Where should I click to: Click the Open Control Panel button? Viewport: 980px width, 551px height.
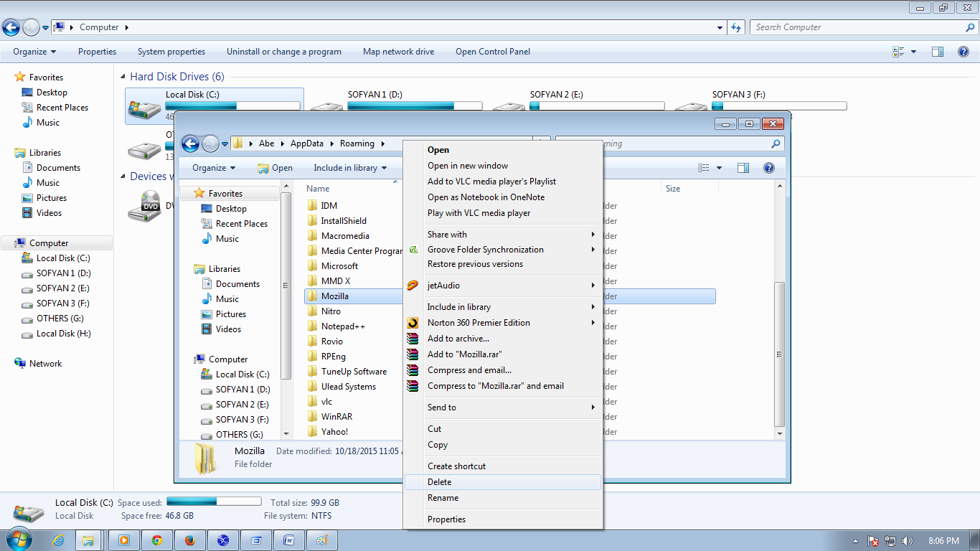[x=493, y=51]
